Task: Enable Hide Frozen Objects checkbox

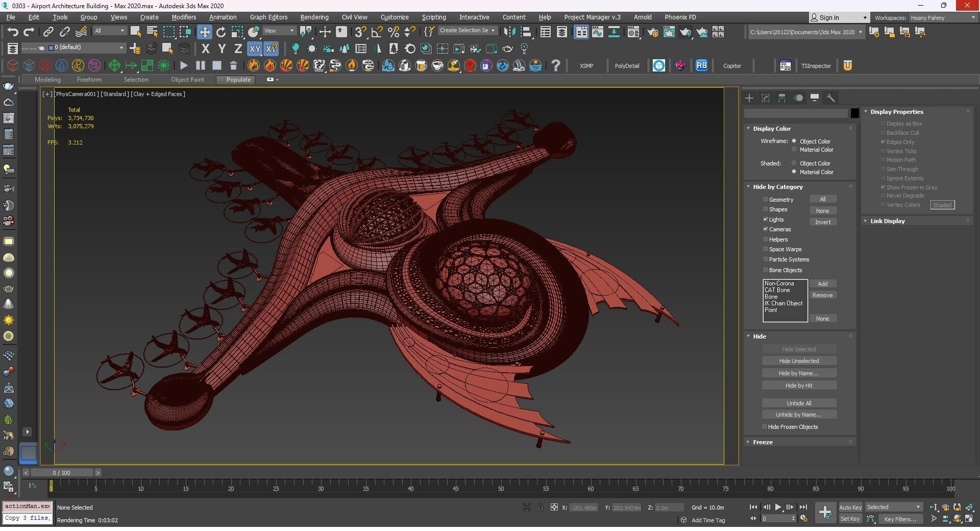Action: tap(764, 427)
